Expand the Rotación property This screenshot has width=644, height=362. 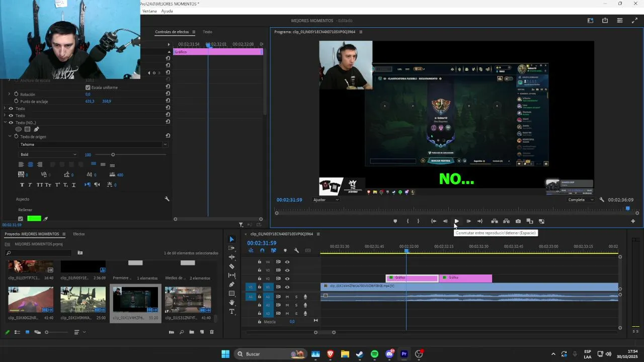[x=9, y=94]
